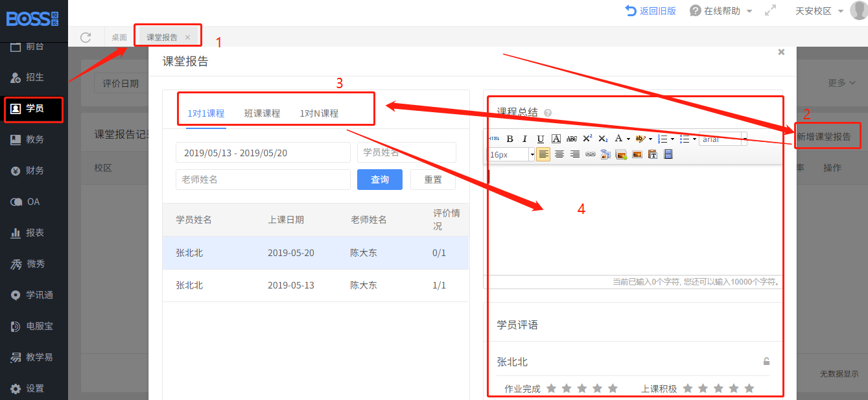This screenshot has height=400, width=868.
Task: Select row with date 2019-05-13
Action: 316,285
